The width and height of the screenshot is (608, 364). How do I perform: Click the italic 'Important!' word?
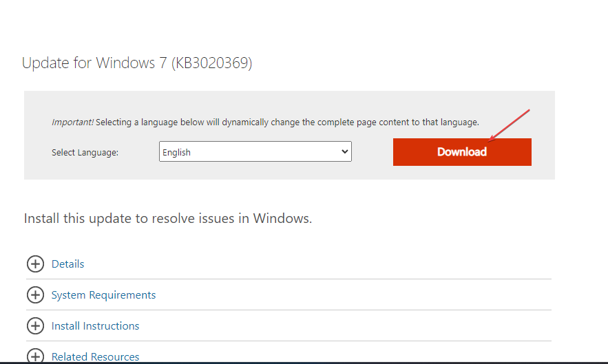[x=72, y=122]
